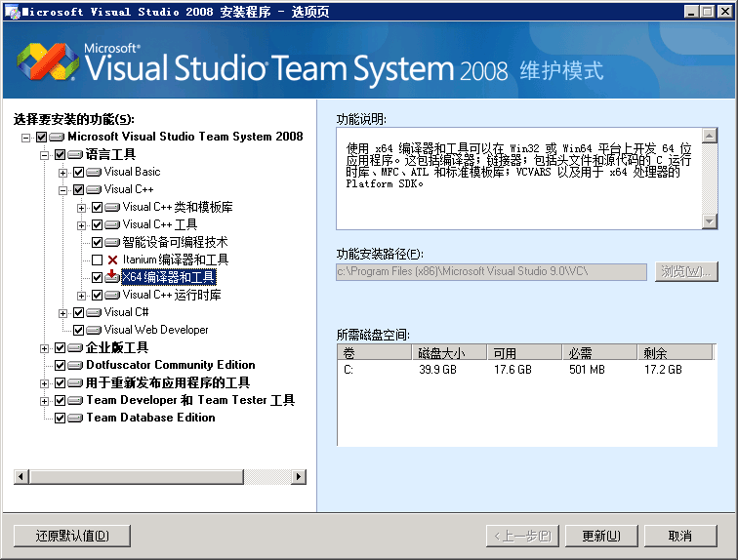Uncheck the 企业版工具 checkbox

(x=60, y=348)
